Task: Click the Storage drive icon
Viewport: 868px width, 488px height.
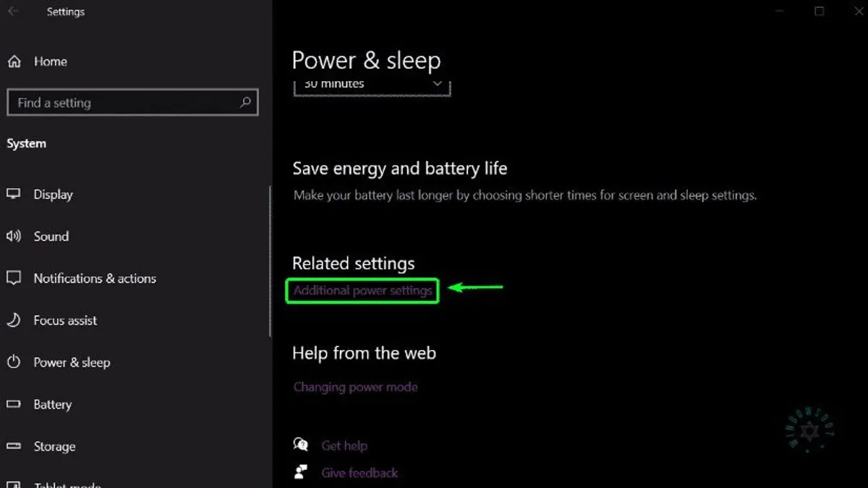Action: [14, 446]
